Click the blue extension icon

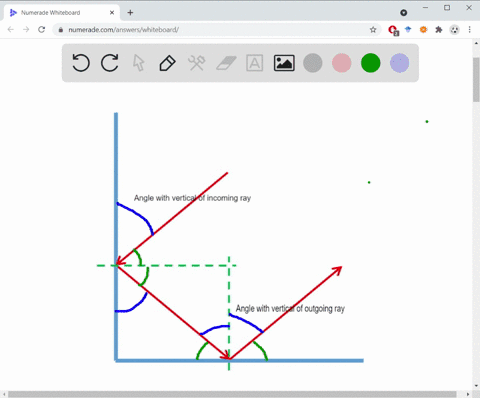(x=408, y=30)
